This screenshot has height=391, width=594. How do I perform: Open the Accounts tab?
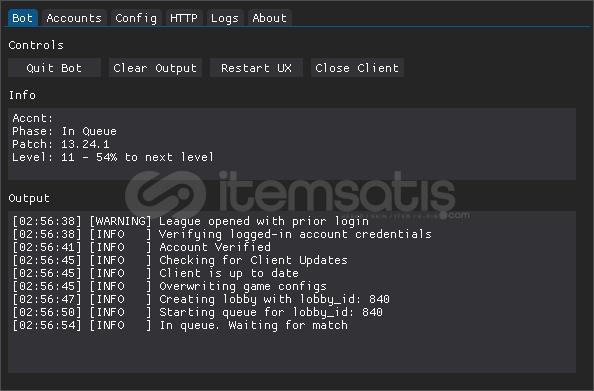74,18
